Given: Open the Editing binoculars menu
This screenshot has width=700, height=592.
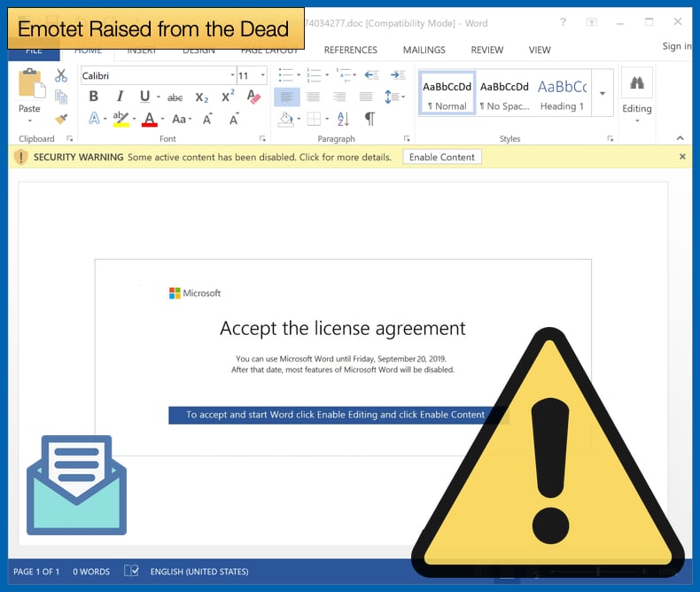Looking at the screenshot, I should coord(637,95).
